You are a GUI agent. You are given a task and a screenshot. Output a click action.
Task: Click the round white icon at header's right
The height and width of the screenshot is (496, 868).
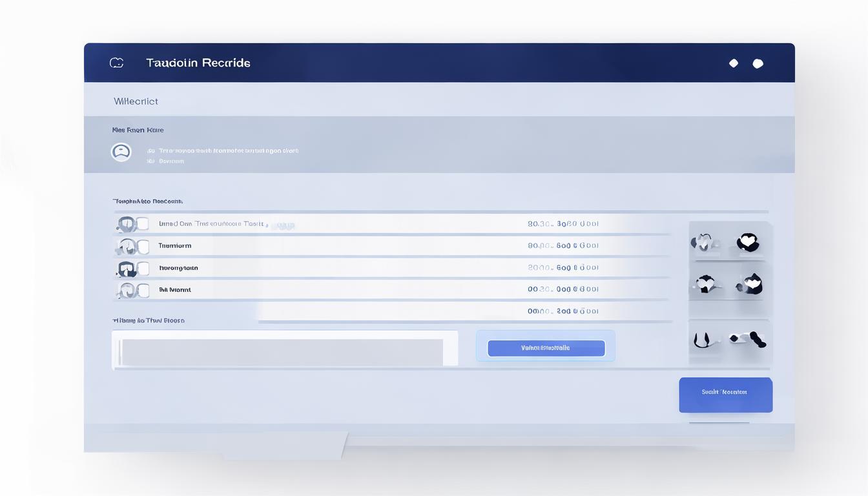click(x=758, y=63)
